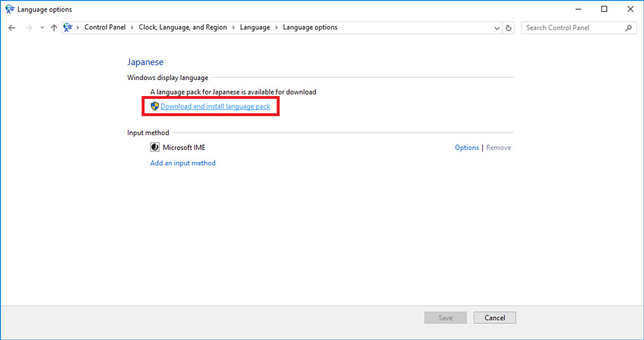Refresh the Language options page

(508, 28)
